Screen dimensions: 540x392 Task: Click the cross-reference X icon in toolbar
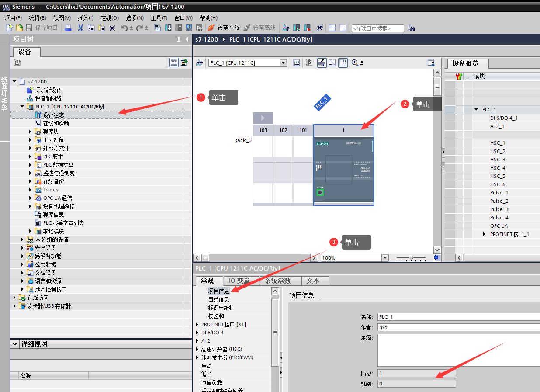coord(320,28)
